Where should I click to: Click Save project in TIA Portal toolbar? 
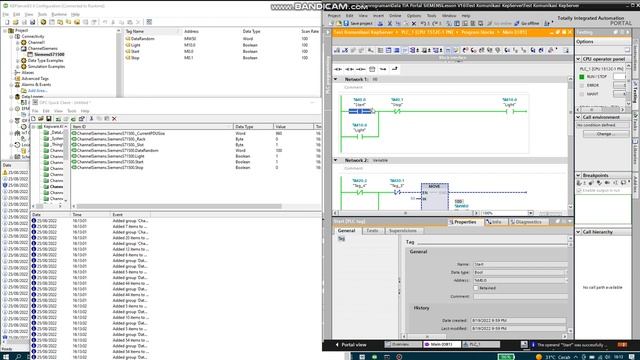coord(358,24)
